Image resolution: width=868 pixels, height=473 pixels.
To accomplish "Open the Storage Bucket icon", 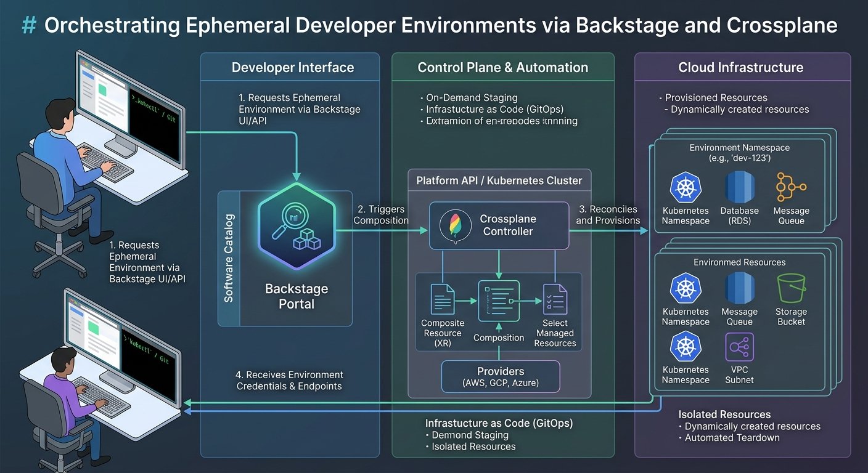I will pos(791,288).
